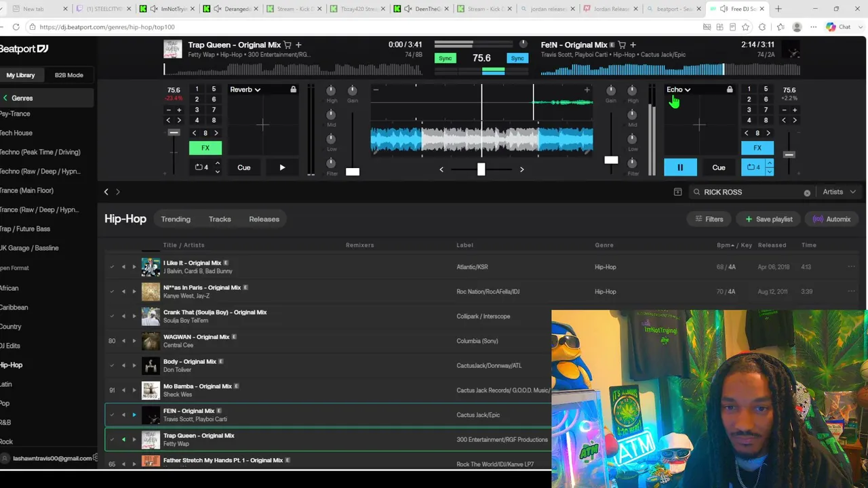Viewport: 868px width, 488px height.
Task: Switch to B2B Mode
Action: coord(69,75)
